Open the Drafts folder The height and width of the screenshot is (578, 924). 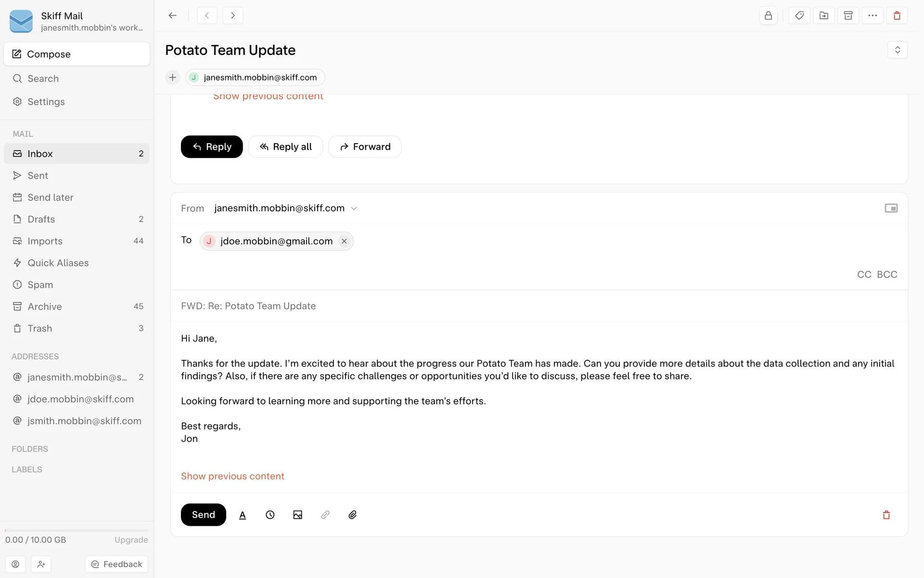coord(41,219)
